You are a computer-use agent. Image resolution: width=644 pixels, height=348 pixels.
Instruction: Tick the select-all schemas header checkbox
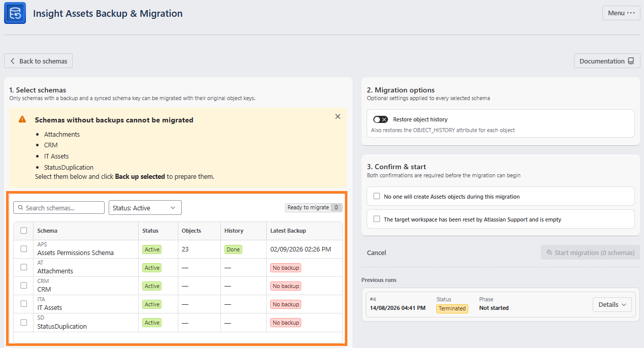(24, 231)
